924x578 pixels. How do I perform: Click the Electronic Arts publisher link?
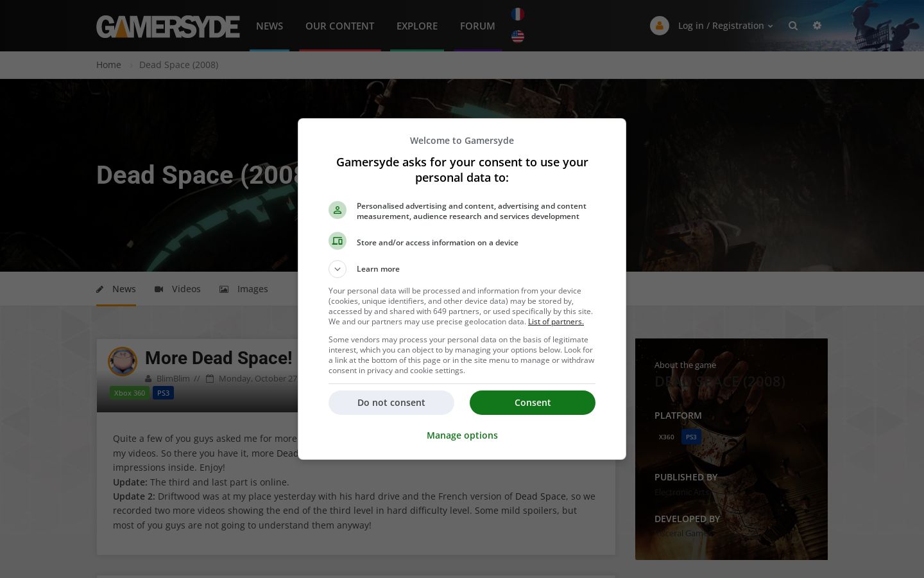[682, 493]
